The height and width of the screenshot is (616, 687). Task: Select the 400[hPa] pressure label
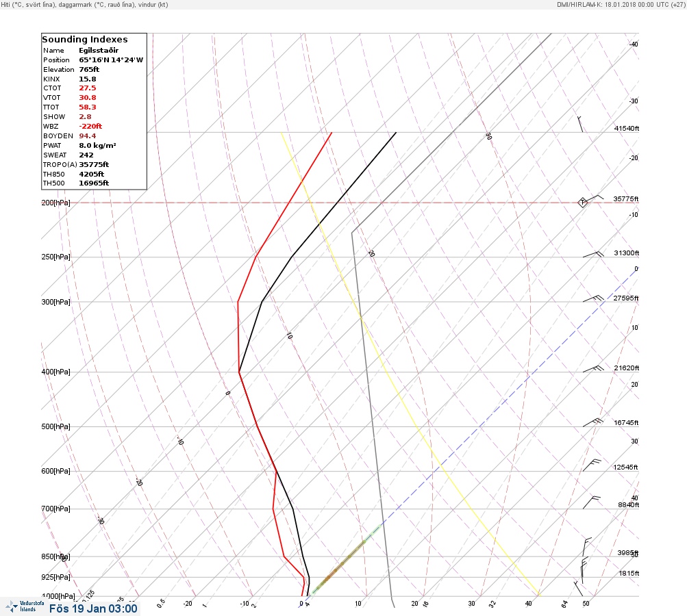point(55,372)
